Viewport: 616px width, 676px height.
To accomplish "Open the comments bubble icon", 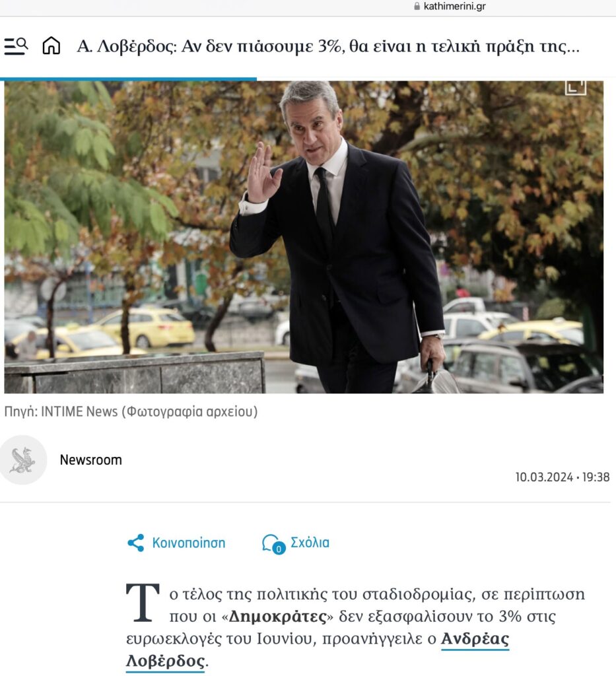I will pos(271,543).
